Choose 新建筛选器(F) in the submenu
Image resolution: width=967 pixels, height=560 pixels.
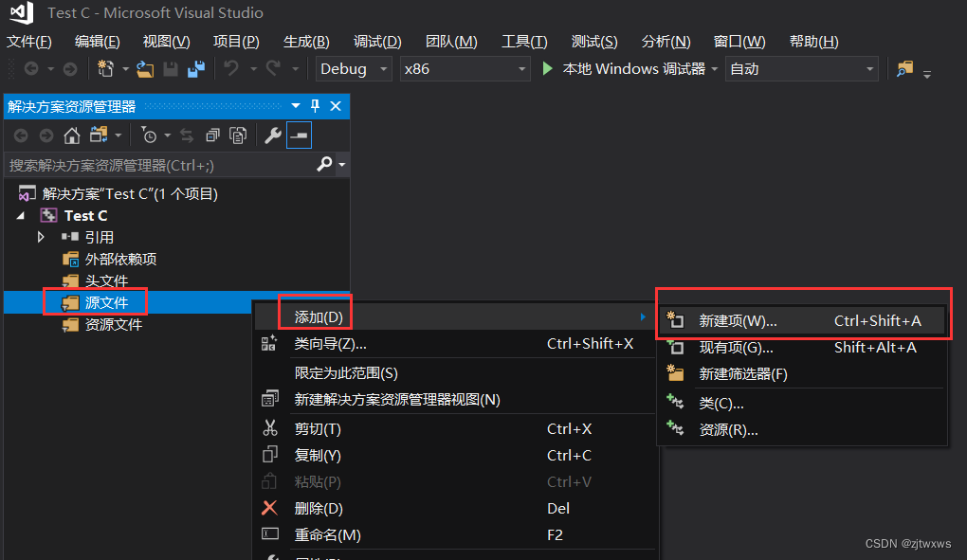[x=802, y=374]
